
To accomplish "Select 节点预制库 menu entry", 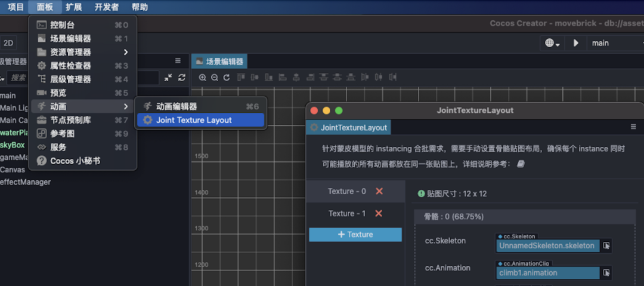I will pos(82,120).
